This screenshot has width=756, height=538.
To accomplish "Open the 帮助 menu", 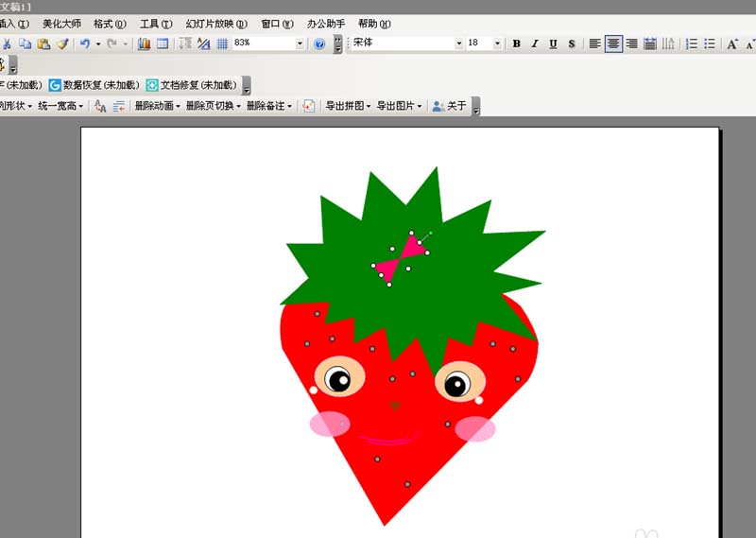I will [x=374, y=24].
